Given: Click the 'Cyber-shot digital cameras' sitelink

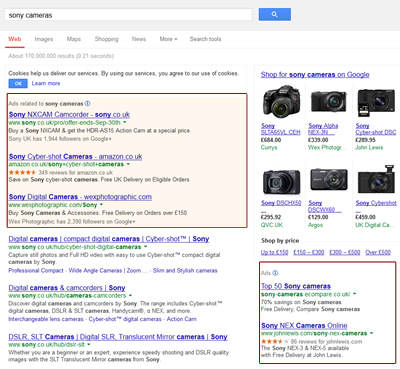Looking at the screenshot, I should pyautogui.click(x=125, y=319).
